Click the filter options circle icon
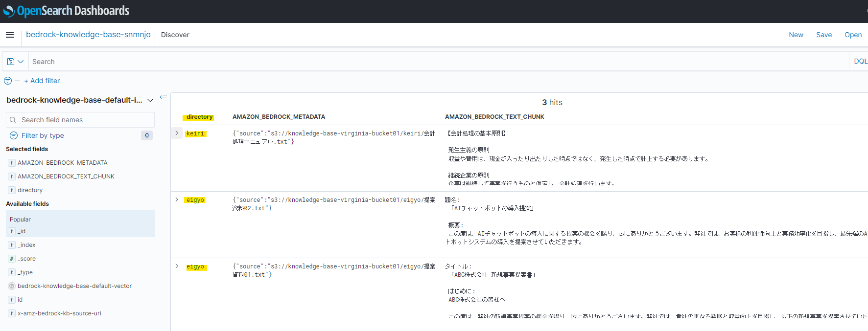The image size is (868, 331). (8, 81)
